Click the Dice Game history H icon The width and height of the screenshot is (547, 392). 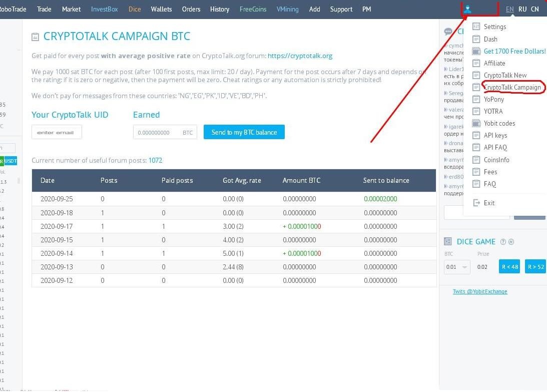pos(511,241)
